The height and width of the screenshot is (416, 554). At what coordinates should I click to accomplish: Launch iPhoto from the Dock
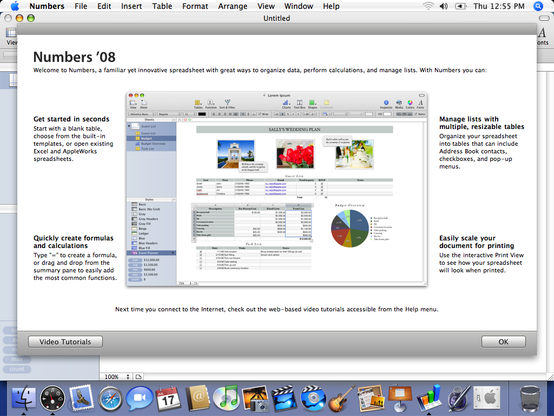pos(255,398)
